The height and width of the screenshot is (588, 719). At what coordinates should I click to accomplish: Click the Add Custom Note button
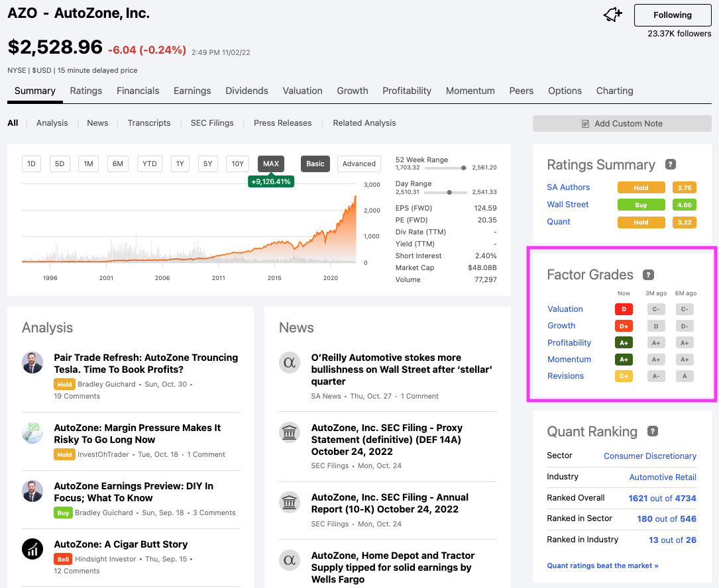622,124
